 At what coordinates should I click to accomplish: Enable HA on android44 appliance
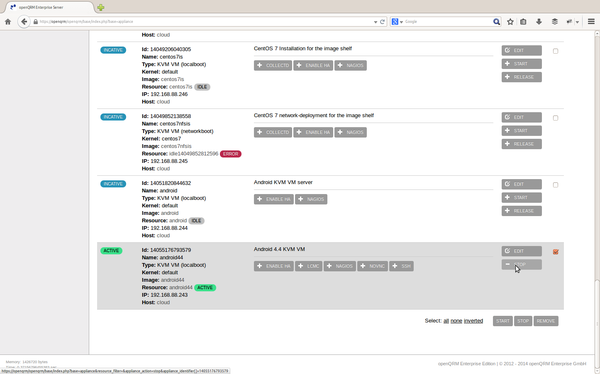(274, 266)
